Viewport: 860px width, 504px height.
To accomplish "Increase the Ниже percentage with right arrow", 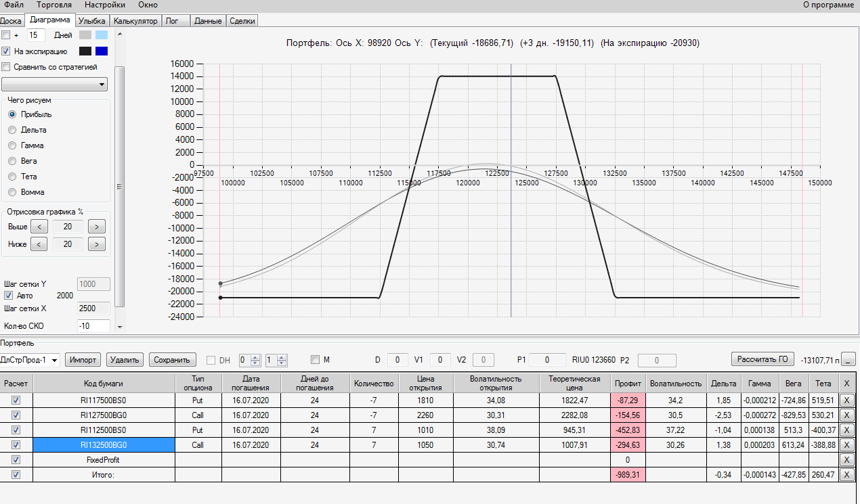I will click(x=96, y=244).
